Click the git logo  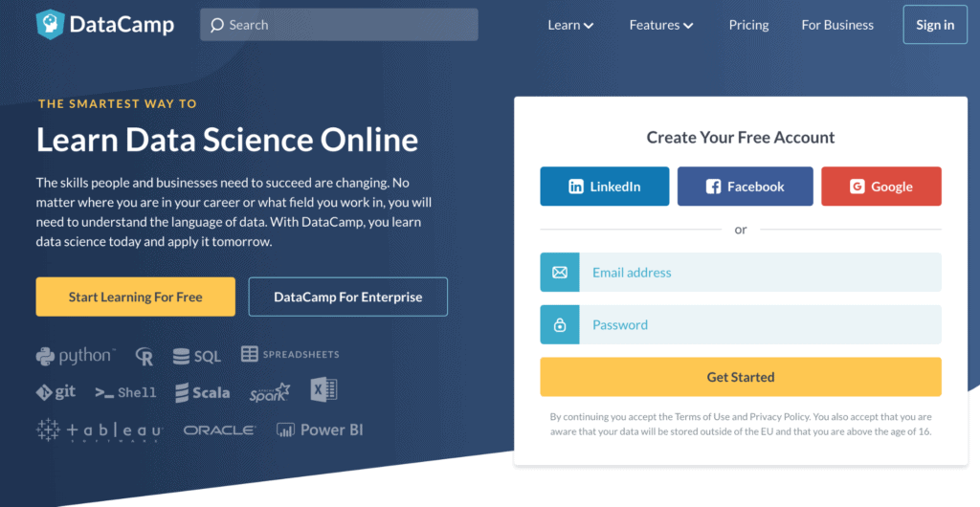tap(56, 392)
